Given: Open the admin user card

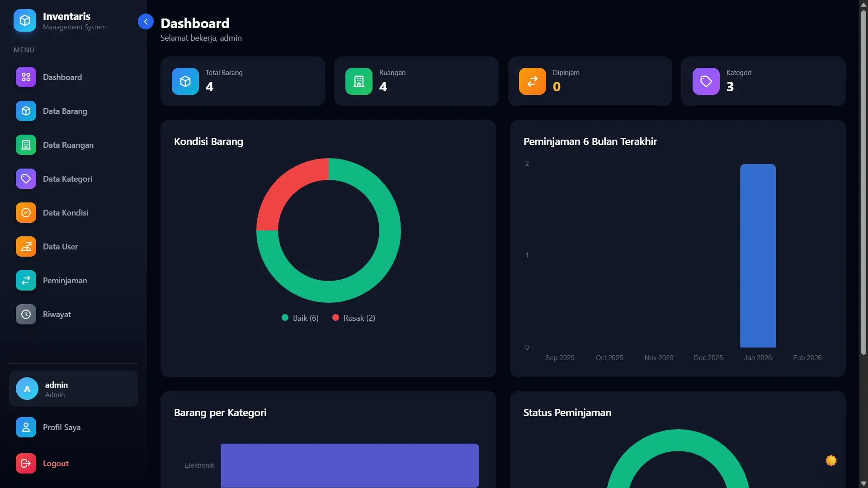Looking at the screenshot, I should (x=73, y=389).
